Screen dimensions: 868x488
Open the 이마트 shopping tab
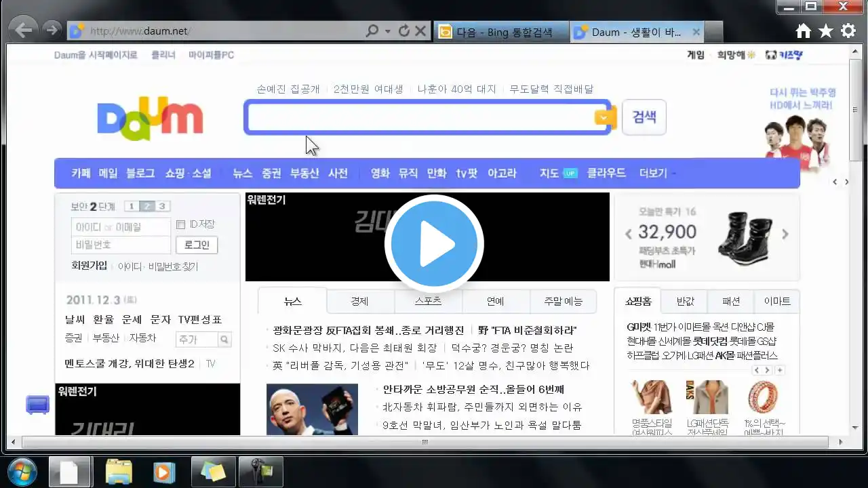[x=776, y=302]
